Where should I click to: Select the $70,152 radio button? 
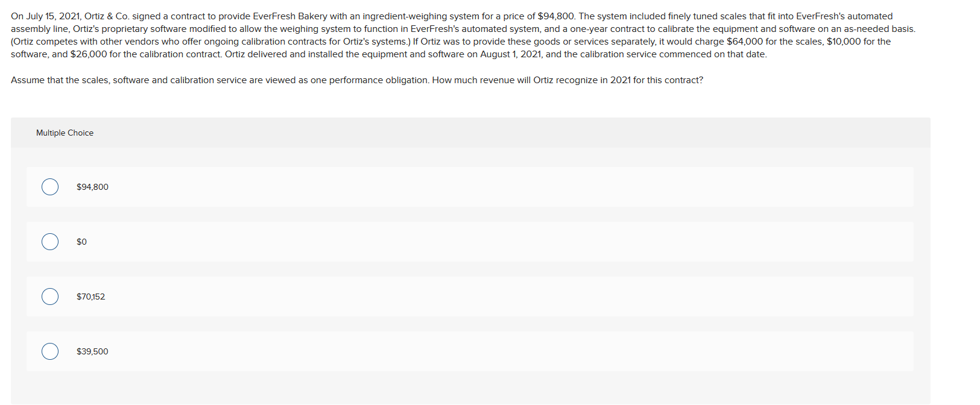pos(50,297)
